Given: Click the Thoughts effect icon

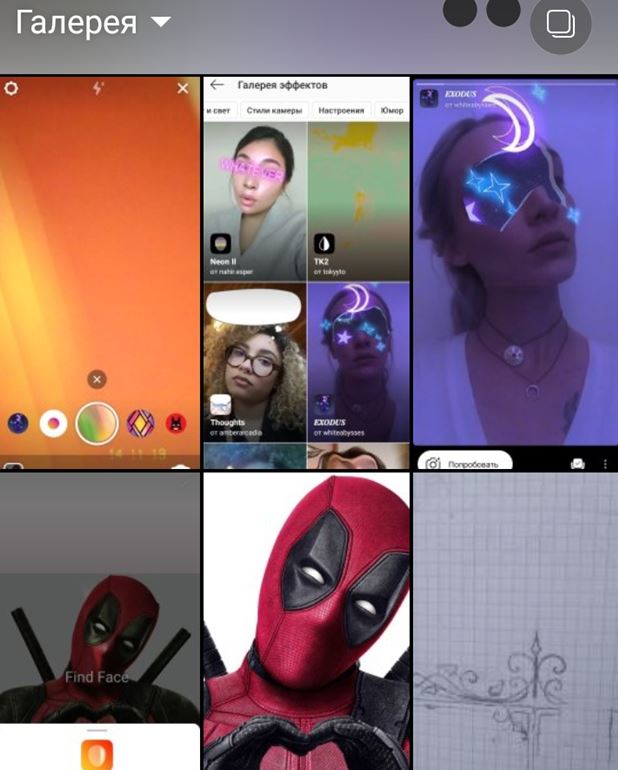Looking at the screenshot, I should coord(221,405).
